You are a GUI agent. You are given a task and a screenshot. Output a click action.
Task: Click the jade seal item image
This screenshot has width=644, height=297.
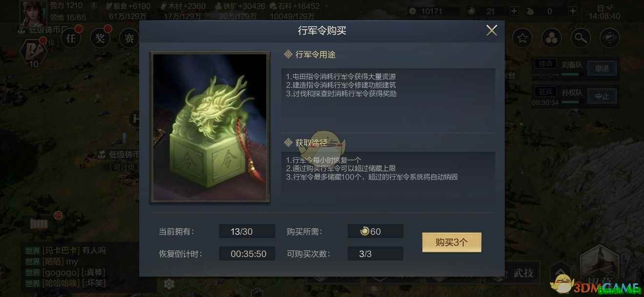210,127
